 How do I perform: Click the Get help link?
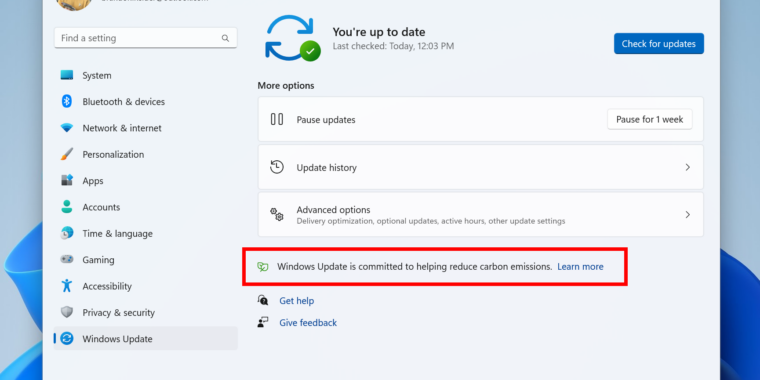coord(297,301)
